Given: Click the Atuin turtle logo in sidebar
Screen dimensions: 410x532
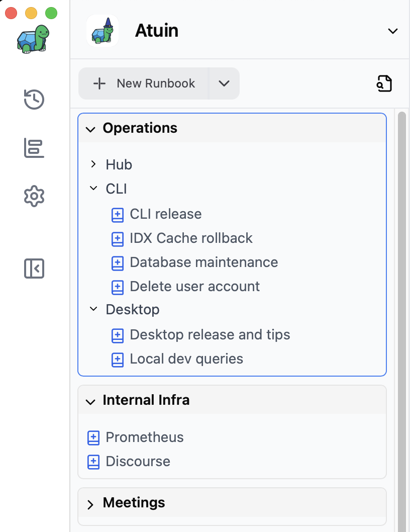Looking at the screenshot, I should (34, 39).
